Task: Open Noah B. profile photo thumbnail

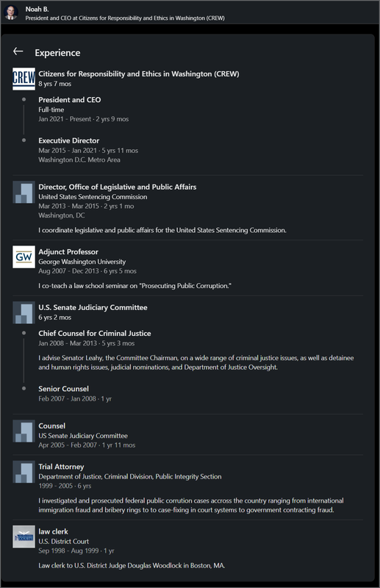Action: pyautogui.click(x=11, y=12)
